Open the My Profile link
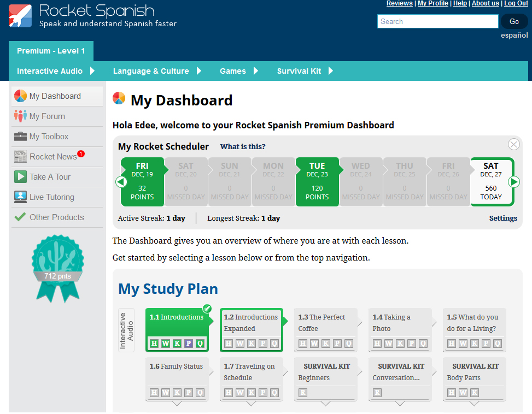Viewport: 532px width, 414px height. click(432, 3)
